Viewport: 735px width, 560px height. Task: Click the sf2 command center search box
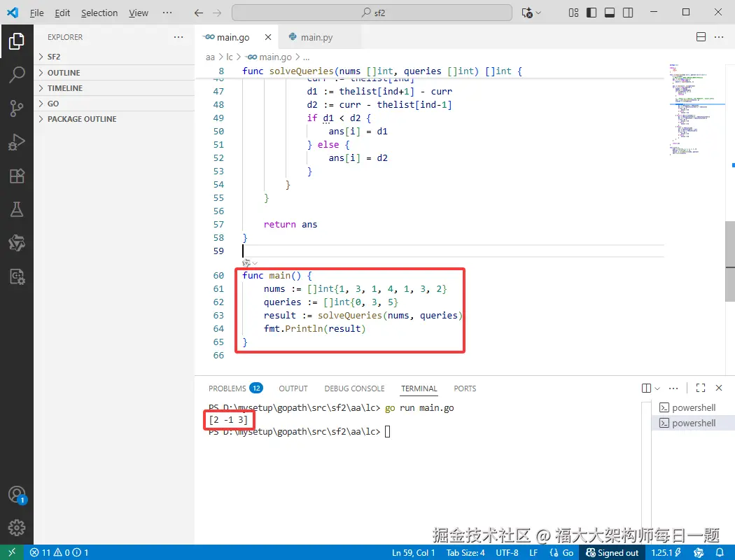coord(372,13)
